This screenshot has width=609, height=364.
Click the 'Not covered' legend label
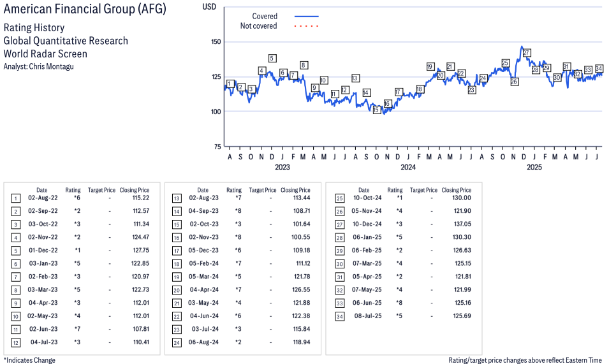(x=258, y=26)
